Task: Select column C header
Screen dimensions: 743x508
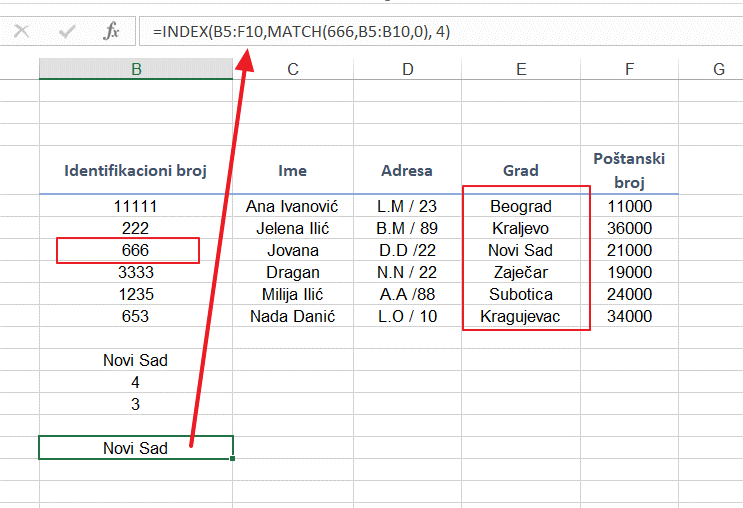Action: pyautogui.click(x=292, y=69)
